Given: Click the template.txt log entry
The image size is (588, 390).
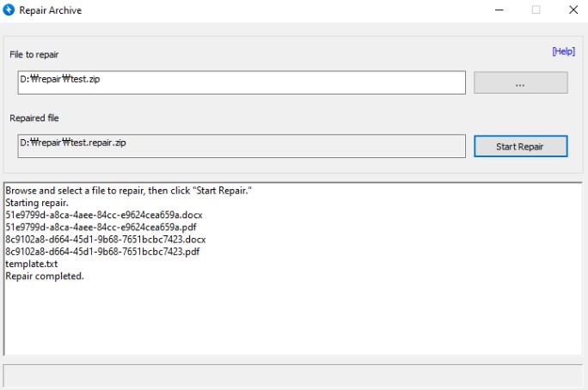Looking at the screenshot, I should pos(32,264).
